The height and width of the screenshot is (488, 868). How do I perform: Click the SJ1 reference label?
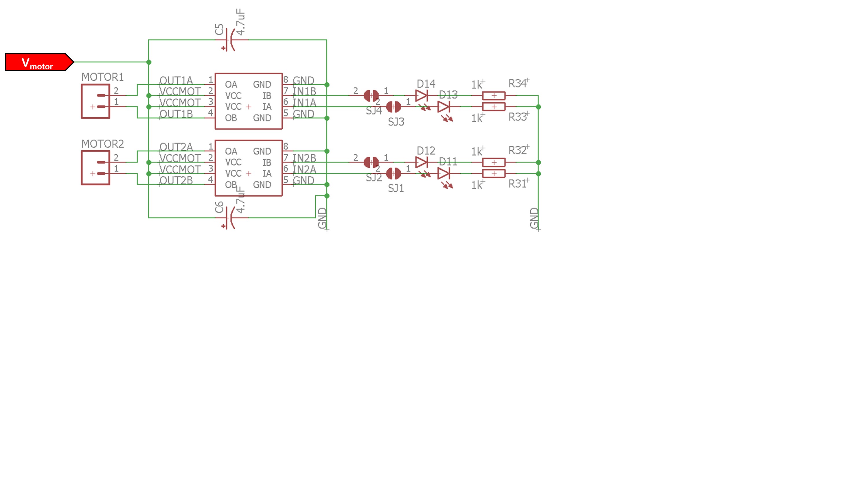pos(396,188)
